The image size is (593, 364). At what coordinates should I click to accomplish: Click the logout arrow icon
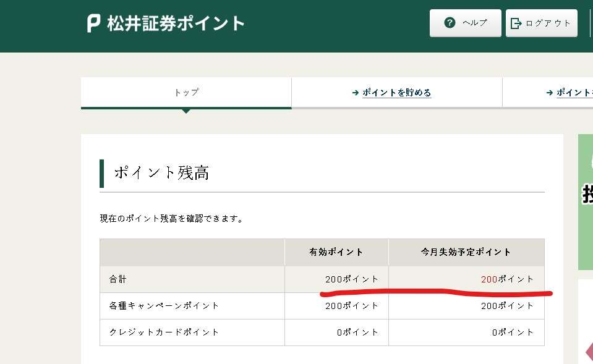click(x=516, y=23)
